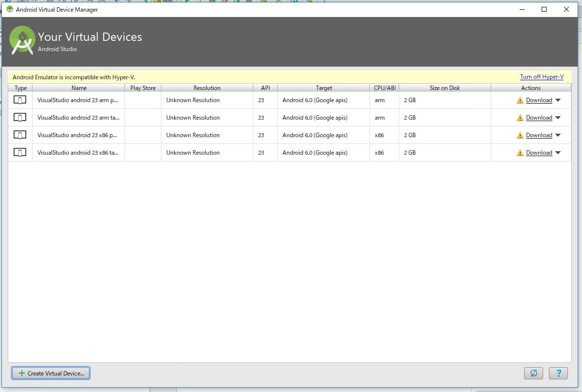Sort by Name column header
Screen dimensions: 582x392
click(79, 88)
